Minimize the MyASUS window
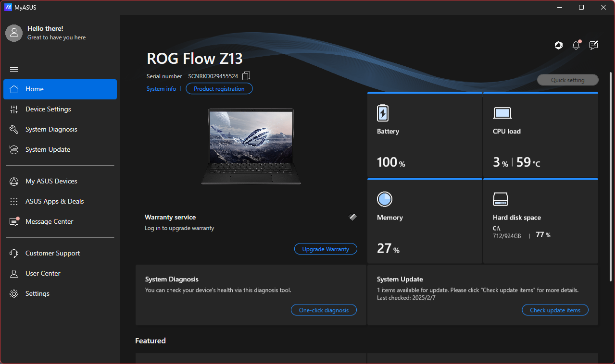The width and height of the screenshot is (615, 364). [560, 7]
